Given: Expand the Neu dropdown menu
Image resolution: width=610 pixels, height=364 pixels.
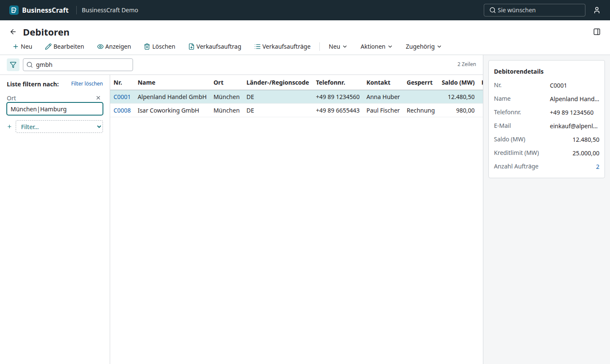Looking at the screenshot, I should pos(338,47).
